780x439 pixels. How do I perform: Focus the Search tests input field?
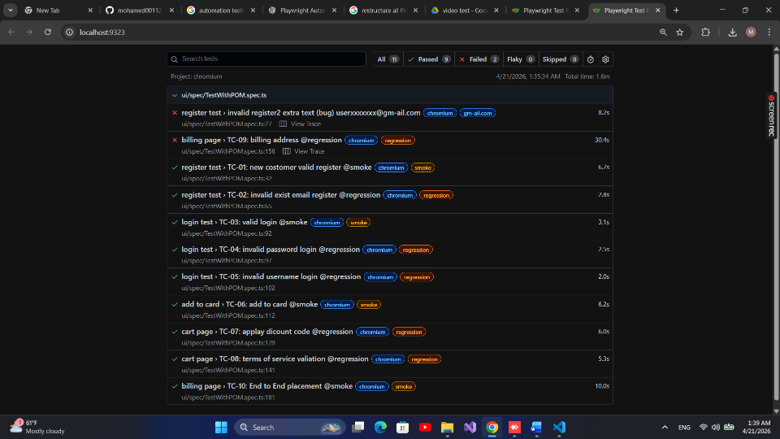click(267, 59)
